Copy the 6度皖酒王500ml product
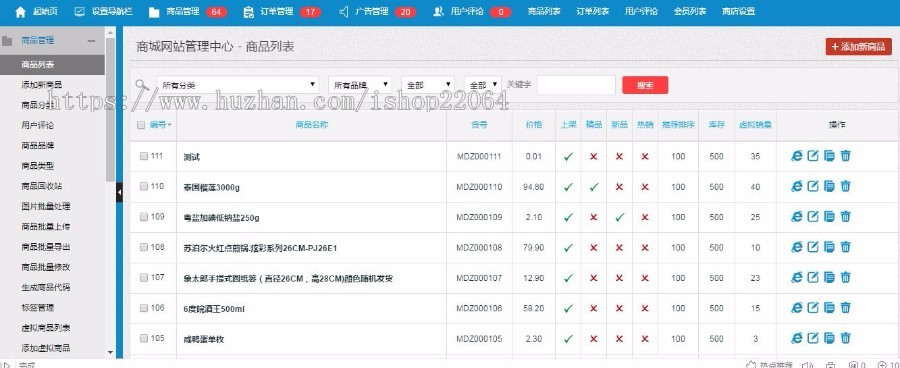This screenshot has height=368, width=900. point(829,308)
